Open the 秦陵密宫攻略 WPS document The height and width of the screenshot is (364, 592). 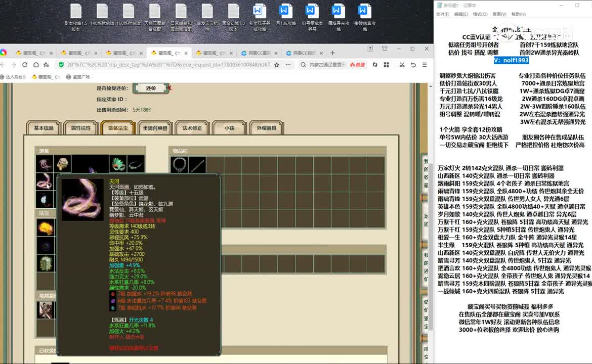pos(365,17)
